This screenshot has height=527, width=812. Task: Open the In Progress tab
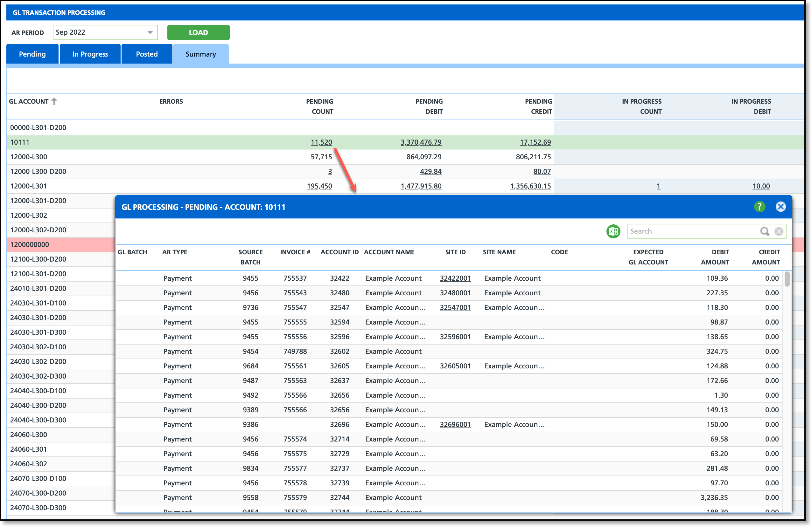point(90,54)
